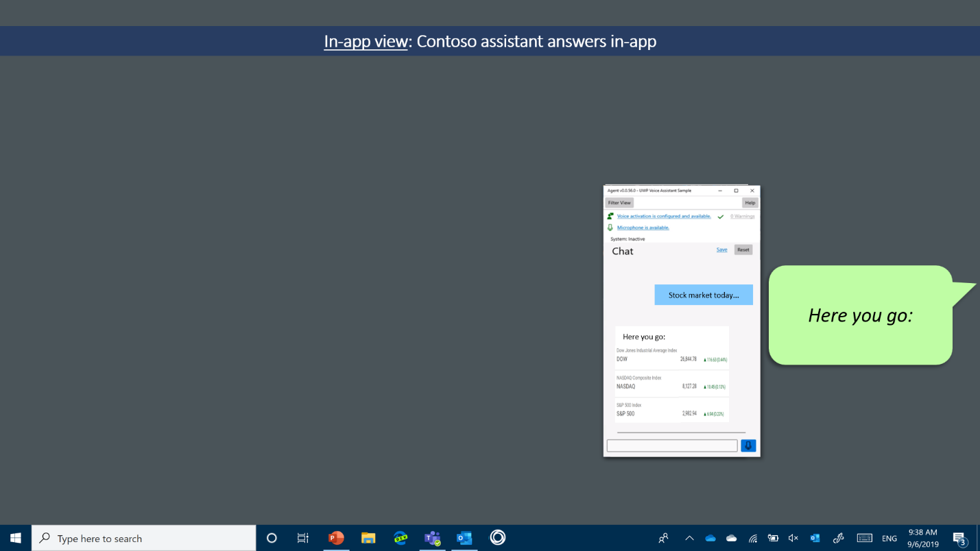The height and width of the screenshot is (551, 980).
Task: Open the Outlook icon next to Teams
Action: [465, 538]
